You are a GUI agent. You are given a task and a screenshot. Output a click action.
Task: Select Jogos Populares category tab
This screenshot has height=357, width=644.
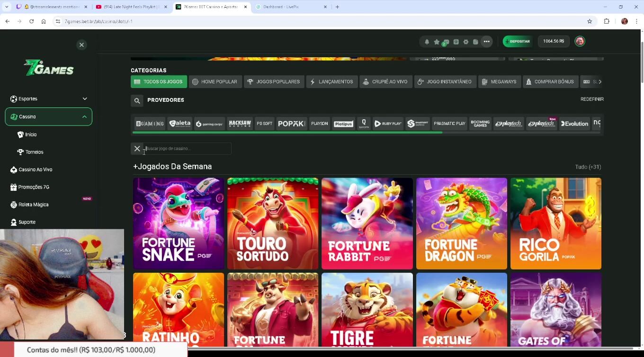274,81
